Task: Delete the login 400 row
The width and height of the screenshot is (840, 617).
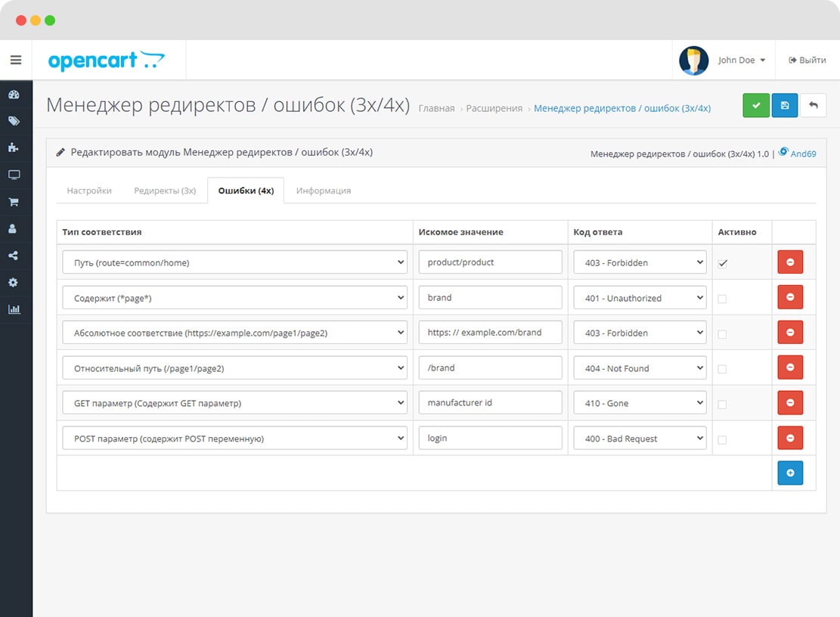Action: point(790,438)
